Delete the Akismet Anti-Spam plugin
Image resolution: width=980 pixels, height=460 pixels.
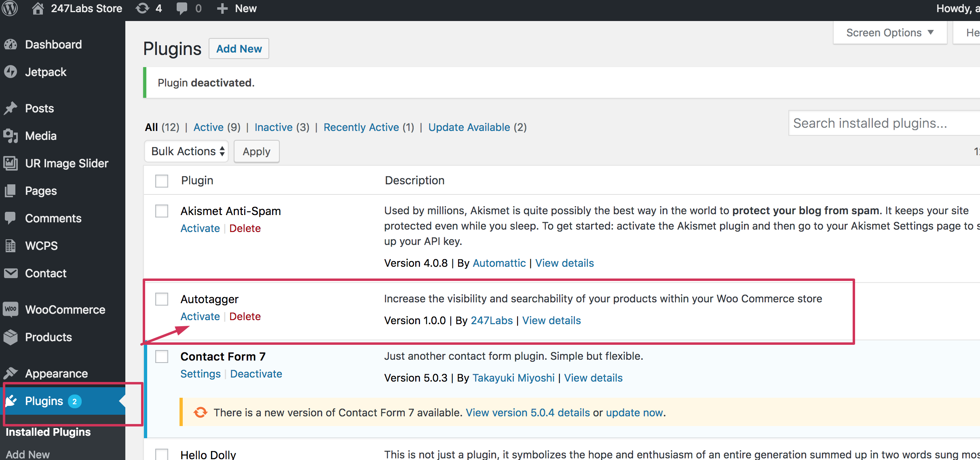245,228
